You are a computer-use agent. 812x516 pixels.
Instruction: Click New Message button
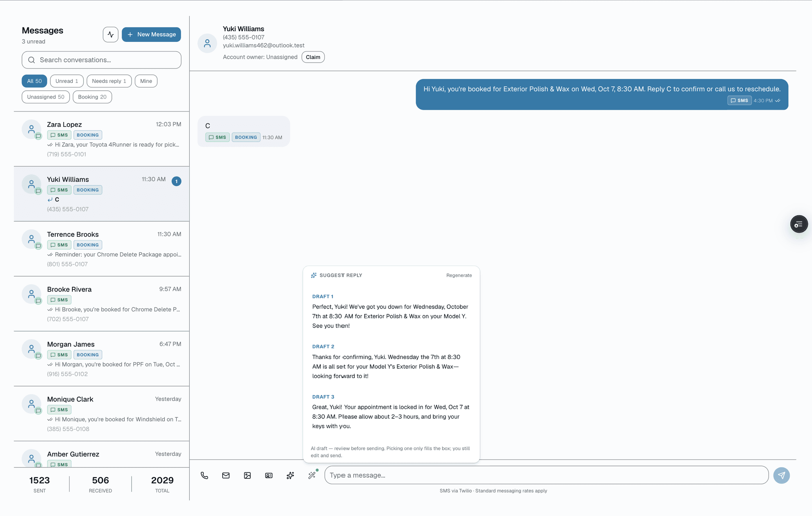click(151, 34)
